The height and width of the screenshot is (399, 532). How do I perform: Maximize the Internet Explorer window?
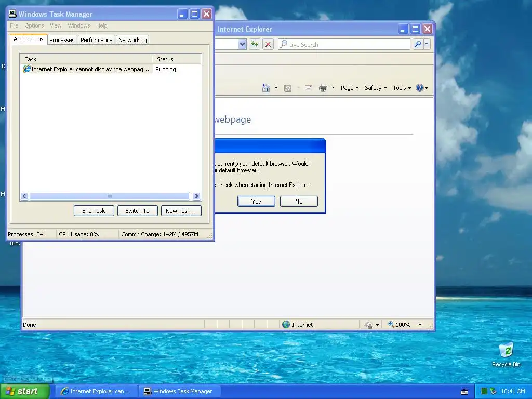tap(415, 29)
